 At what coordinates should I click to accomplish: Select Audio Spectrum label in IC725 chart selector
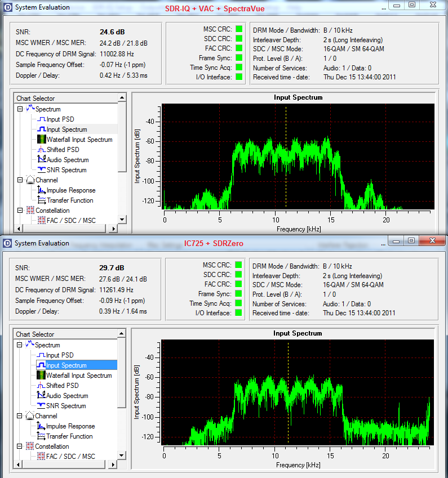pos(67,396)
